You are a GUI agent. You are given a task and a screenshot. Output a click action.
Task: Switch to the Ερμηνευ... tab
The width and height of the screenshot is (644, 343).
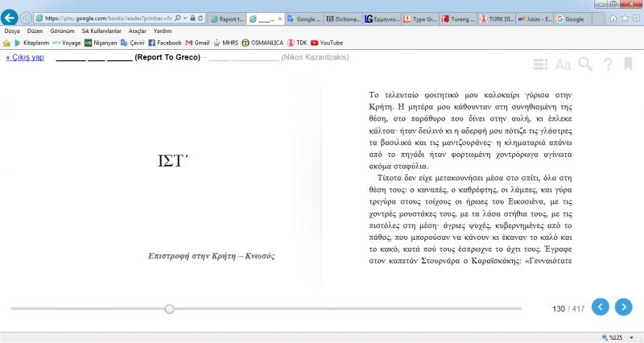click(x=382, y=19)
